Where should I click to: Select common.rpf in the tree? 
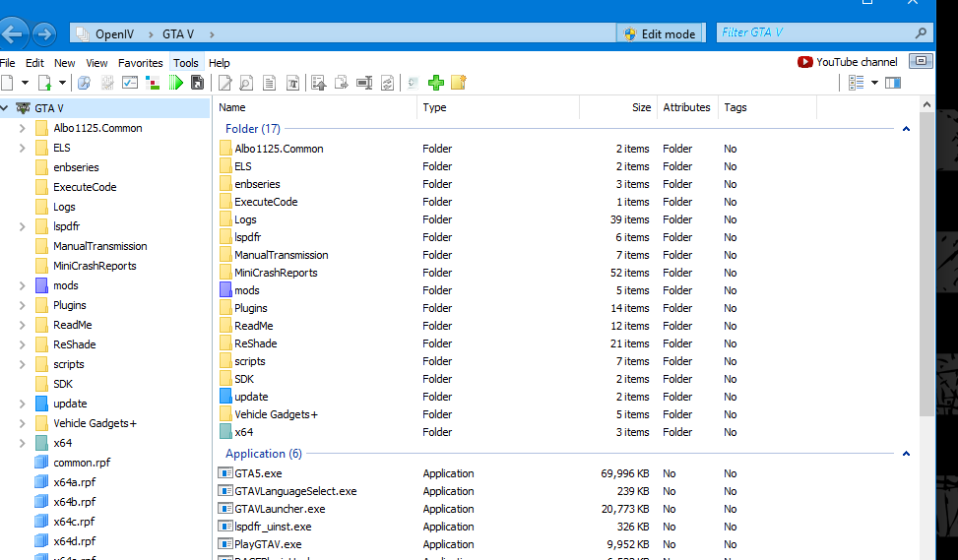tap(82, 463)
